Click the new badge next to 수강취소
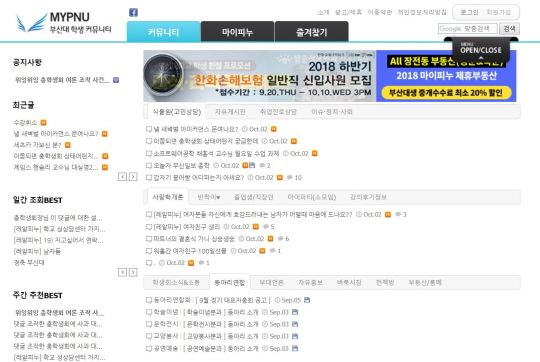The height and width of the screenshot is (362, 540). point(43,123)
